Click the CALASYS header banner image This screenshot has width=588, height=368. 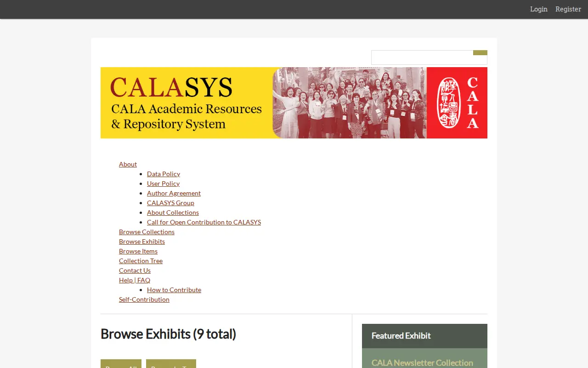click(x=294, y=103)
